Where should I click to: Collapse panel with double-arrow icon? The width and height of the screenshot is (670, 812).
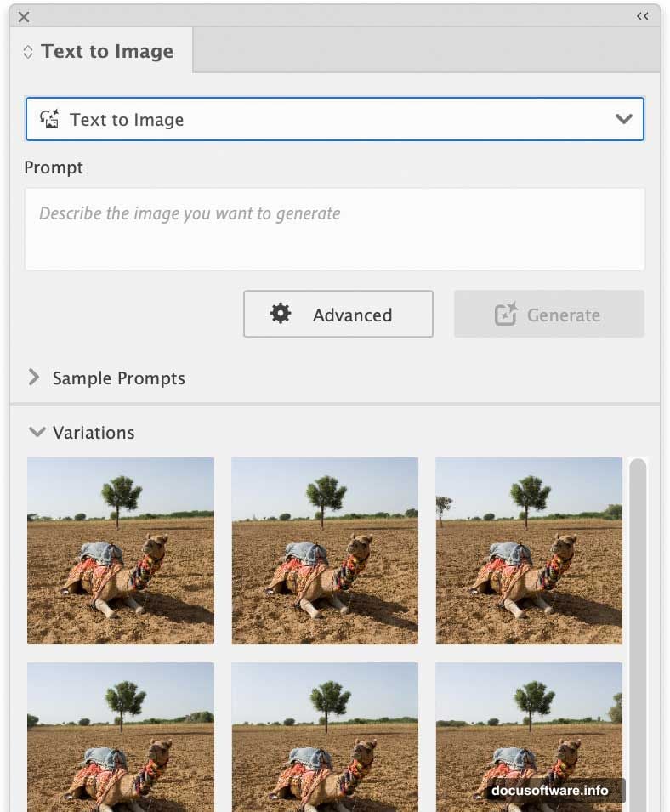pyautogui.click(x=642, y=16)
